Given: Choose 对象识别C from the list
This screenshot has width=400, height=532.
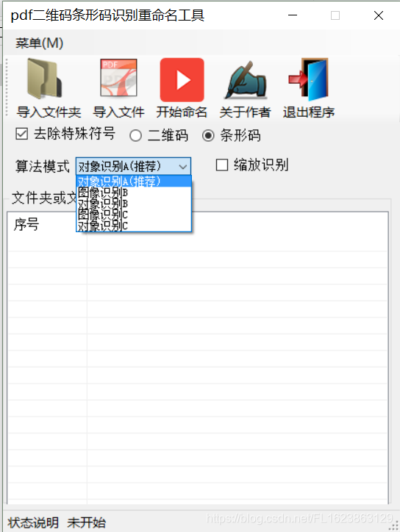Looking at the screenshot, I should pyautogui.click(x=134, y=226).
